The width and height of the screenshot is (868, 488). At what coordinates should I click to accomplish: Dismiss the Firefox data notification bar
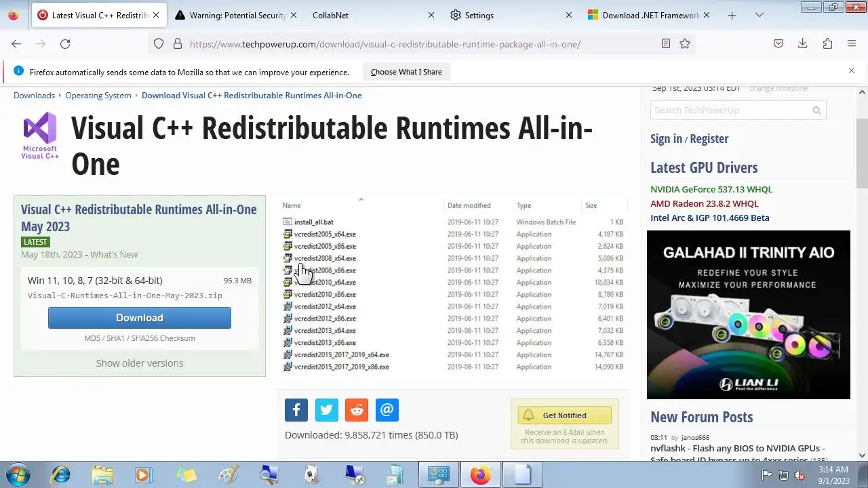[852, 70]
